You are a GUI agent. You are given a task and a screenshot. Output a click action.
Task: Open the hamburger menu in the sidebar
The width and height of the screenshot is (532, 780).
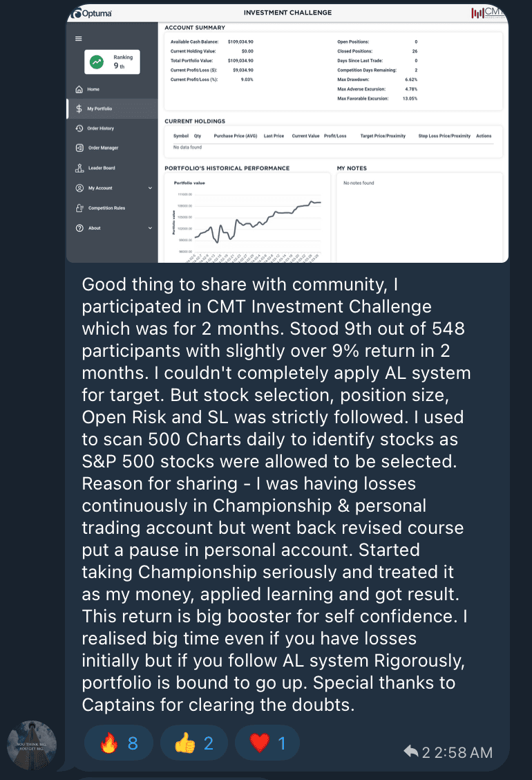(x=78, y=38)
